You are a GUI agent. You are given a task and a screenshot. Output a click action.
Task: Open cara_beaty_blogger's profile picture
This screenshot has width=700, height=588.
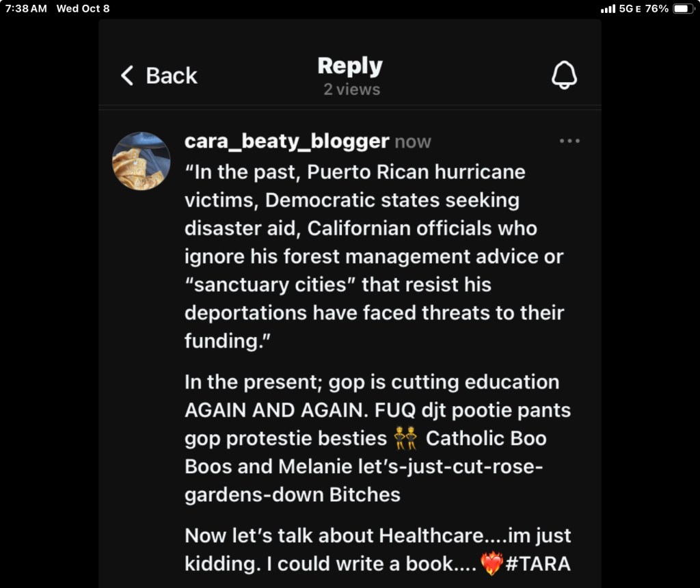pos(142,161)
